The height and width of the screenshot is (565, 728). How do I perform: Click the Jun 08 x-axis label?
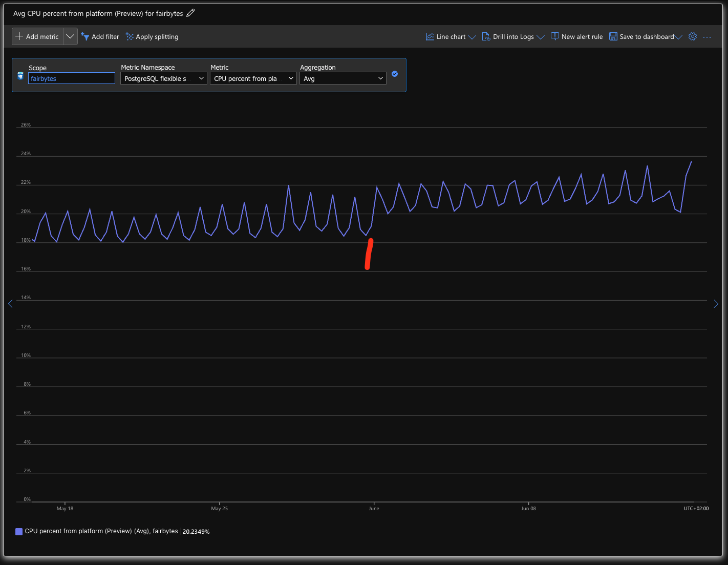(x=529, y=509)
